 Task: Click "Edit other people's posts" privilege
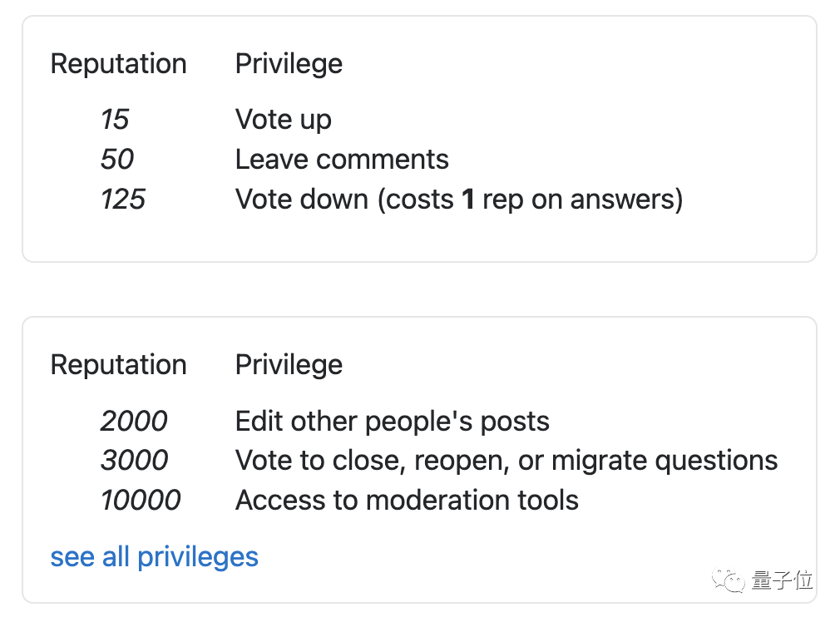tap(392, 421)
